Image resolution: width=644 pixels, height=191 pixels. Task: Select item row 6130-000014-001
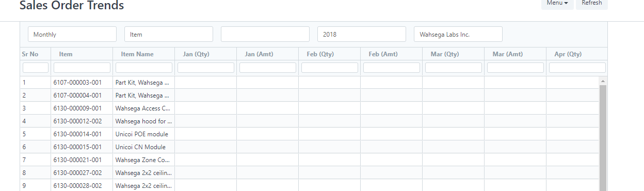pos(310,134)
